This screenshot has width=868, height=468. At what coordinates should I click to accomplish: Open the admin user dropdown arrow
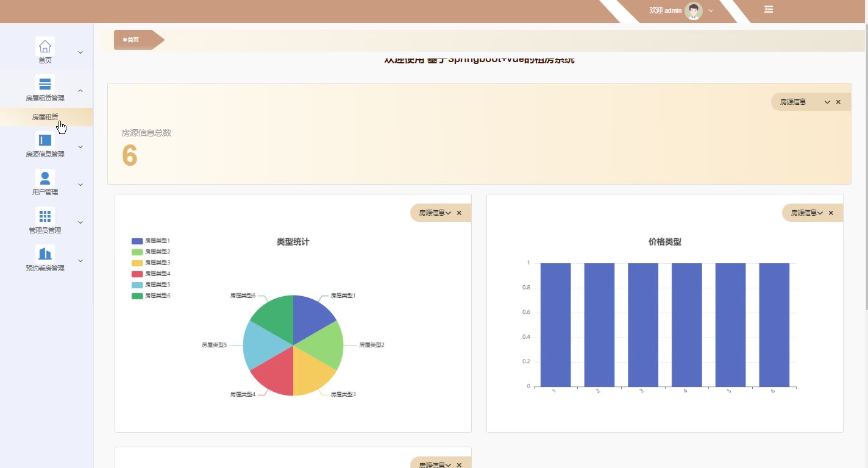pyautogui.click(x=711, y=11)
